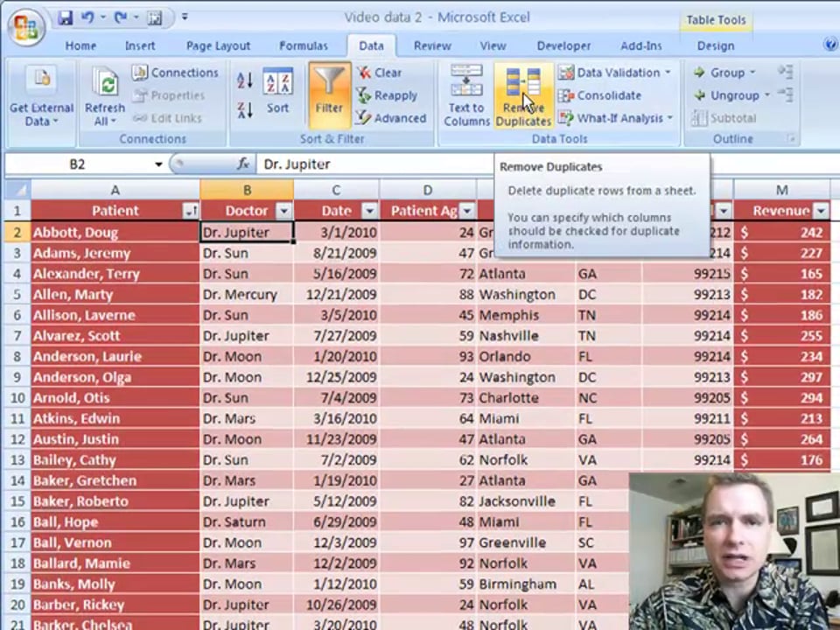The width and height of the screenshot is (840, 630).
Task: Open the Patient Age filter dropdown
Action: (467, 211)
